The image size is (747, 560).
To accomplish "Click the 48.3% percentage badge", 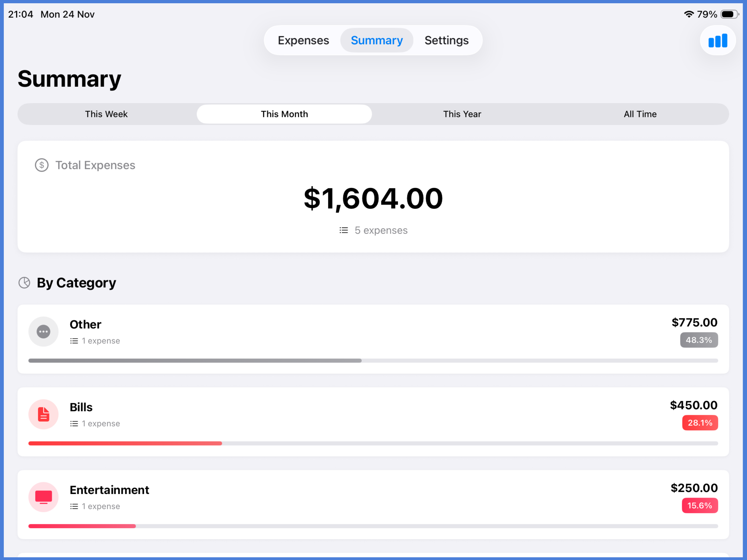I will [x=699, y=340].
